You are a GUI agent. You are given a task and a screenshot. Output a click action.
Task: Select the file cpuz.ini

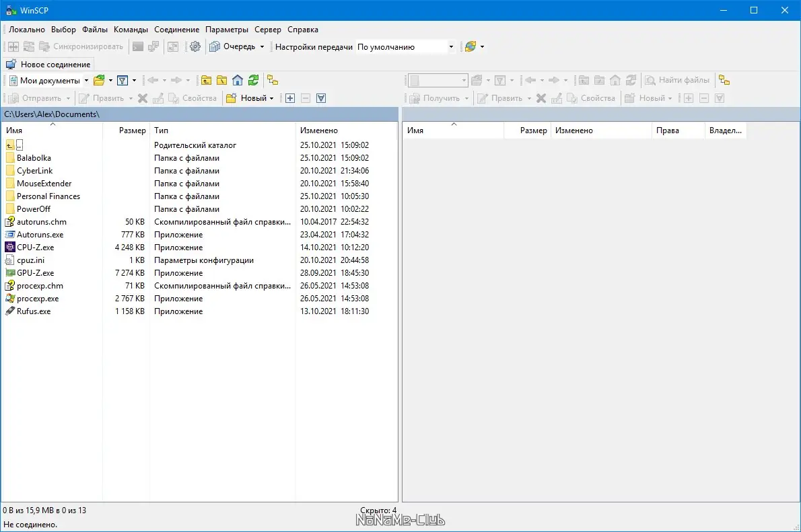(31, 260)
